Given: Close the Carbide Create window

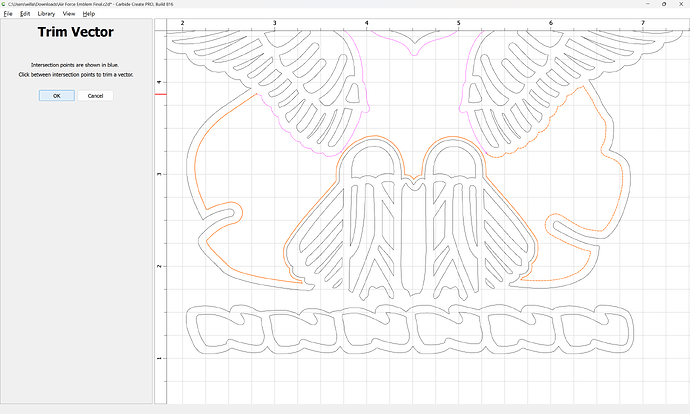Looking at the screenshot, I should (x=682, y=4).
